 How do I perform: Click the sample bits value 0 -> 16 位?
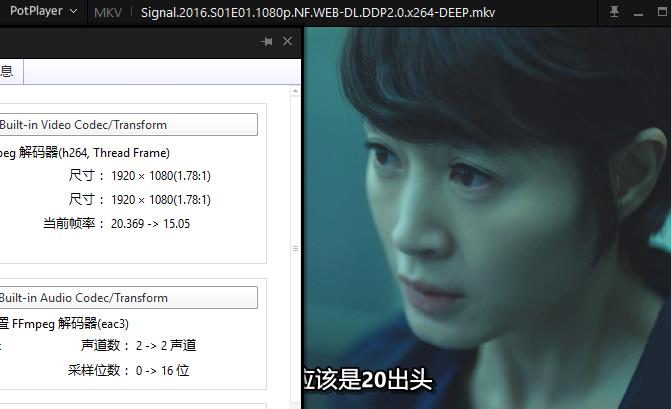coord(162,370)
